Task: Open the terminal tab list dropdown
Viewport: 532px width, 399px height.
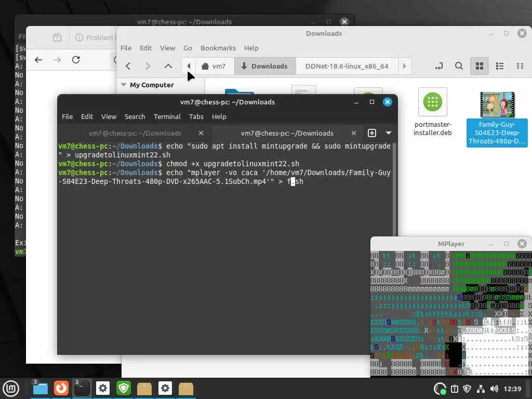Action: point(389,134)
